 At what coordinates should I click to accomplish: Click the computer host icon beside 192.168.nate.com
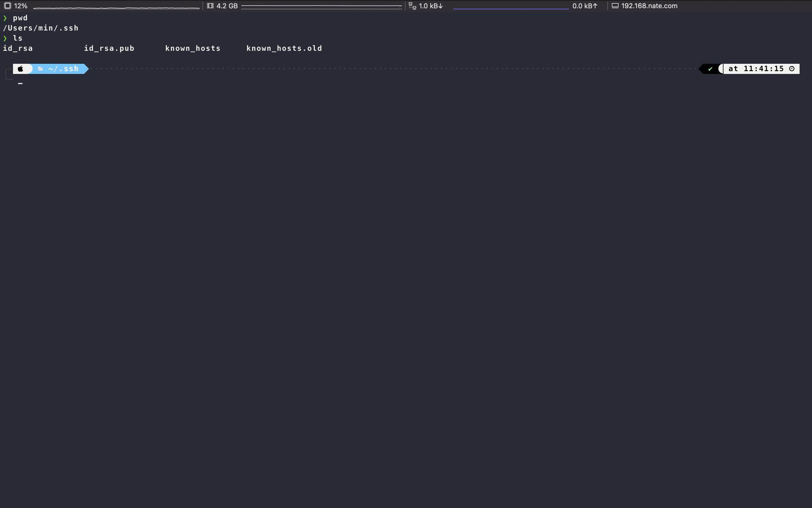coord(615,6)
